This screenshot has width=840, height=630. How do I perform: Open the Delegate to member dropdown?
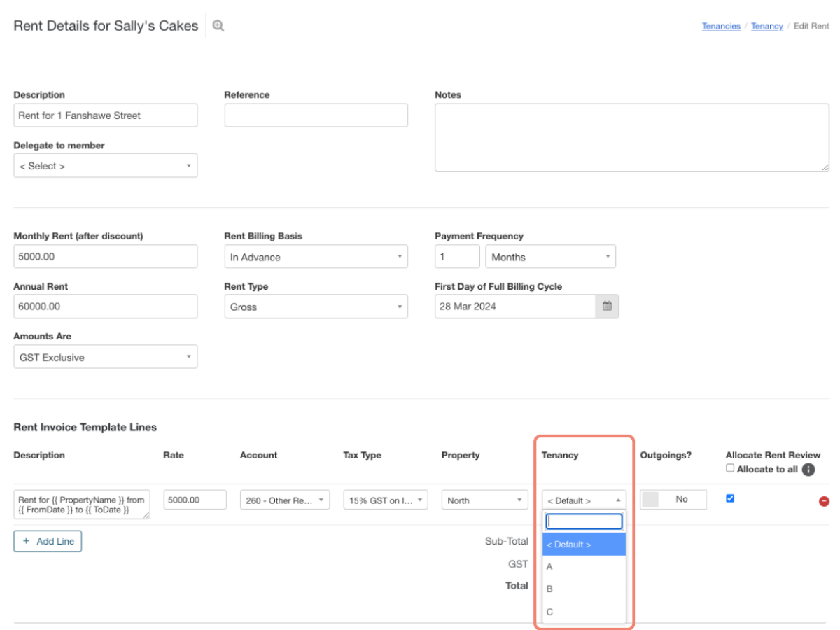point(105,166)
